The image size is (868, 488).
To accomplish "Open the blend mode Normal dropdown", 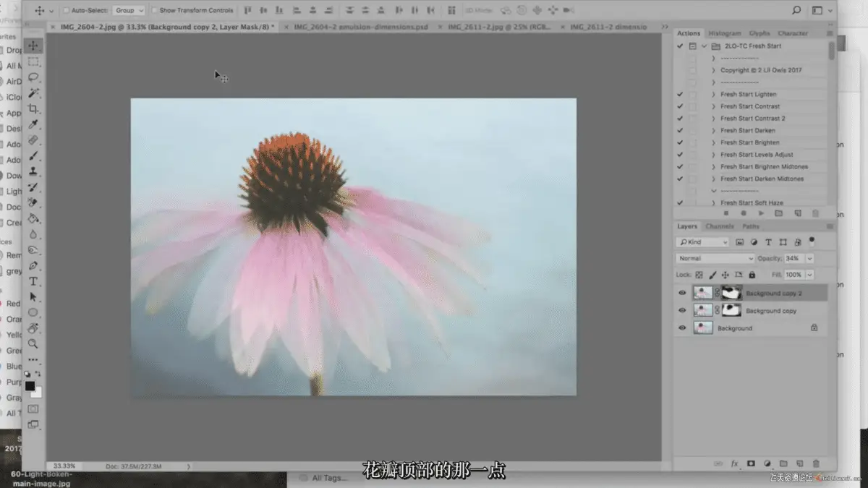I will [715, 258].
